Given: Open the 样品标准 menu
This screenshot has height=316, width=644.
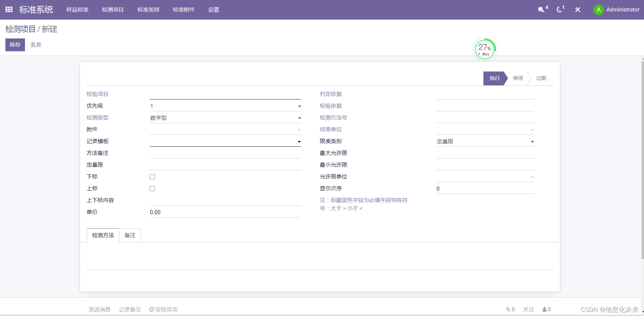Looking at the screenshot, I should point(77,9).
